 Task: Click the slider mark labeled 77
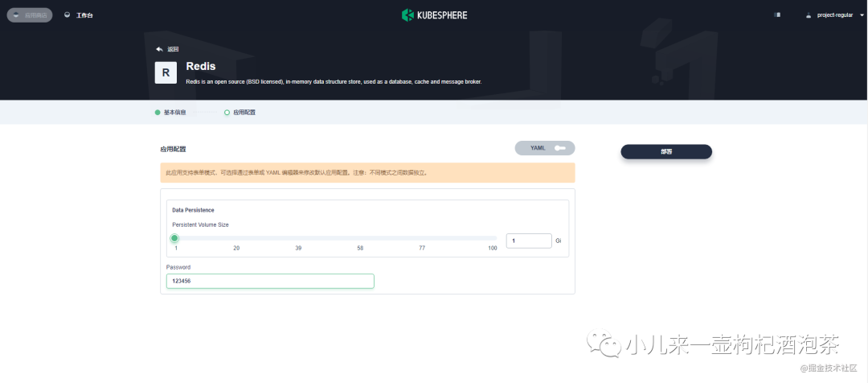pyautogui.click(x=422, y=248)
